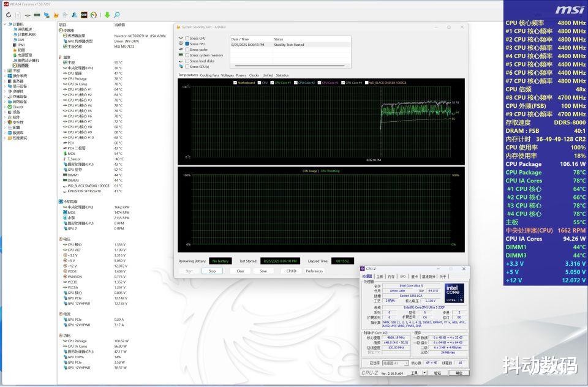This screenshot has width=588, height=387.
Task: Click the AIDA64 toolbar refresh icon
Action: tap(8, 15)
